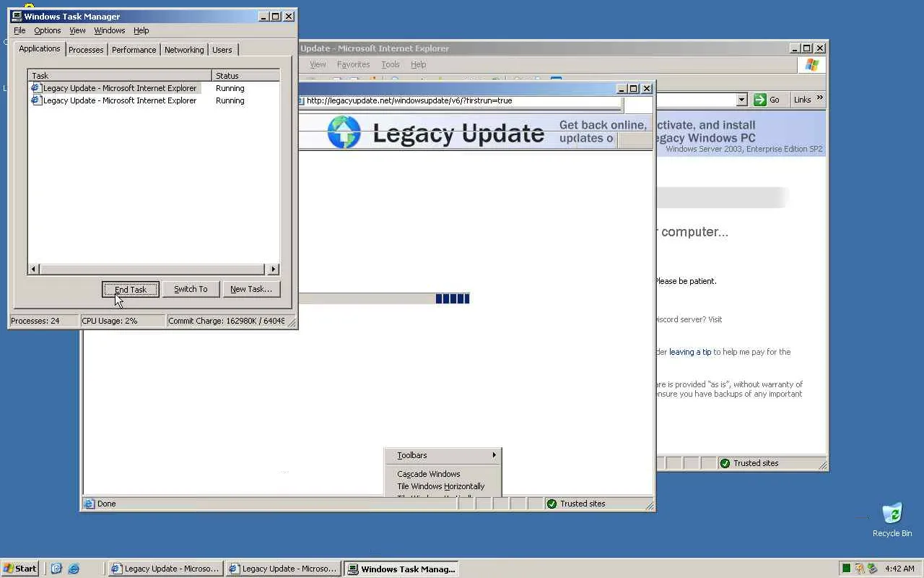
Task: Open the Help menu in Task Manager
Action: (141, 30)
